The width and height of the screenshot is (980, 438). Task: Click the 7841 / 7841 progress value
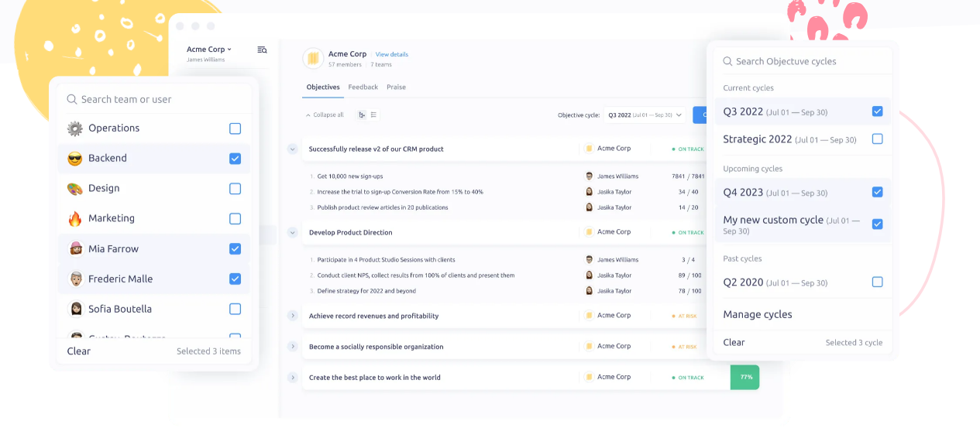coord(689,176)
